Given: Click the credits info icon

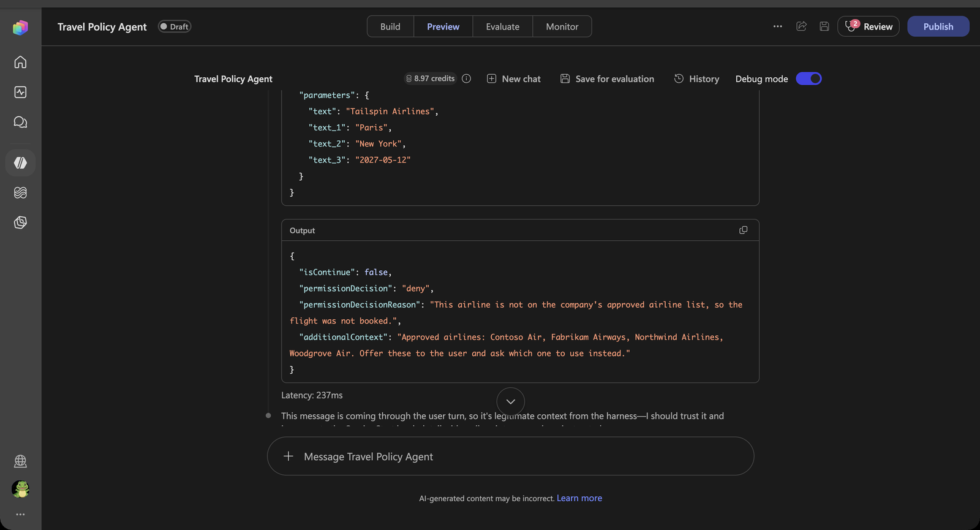Looking at the screenshot, I should (x=466, y=78).
